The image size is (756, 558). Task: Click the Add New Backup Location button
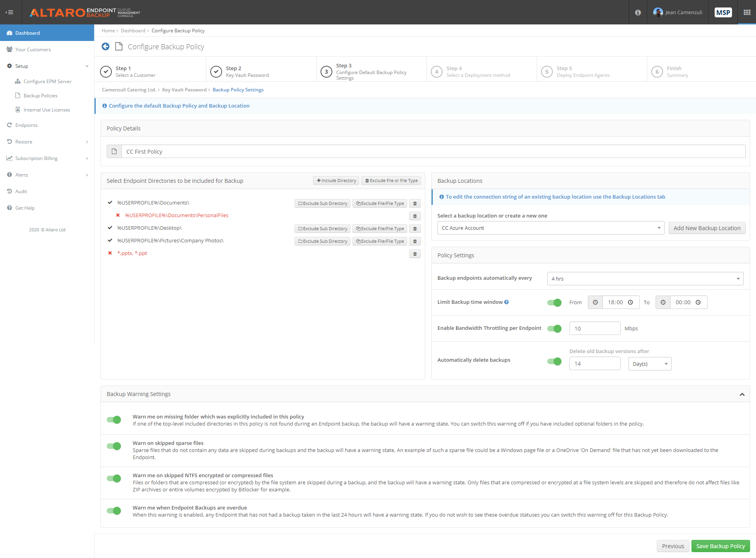[707, 228]
